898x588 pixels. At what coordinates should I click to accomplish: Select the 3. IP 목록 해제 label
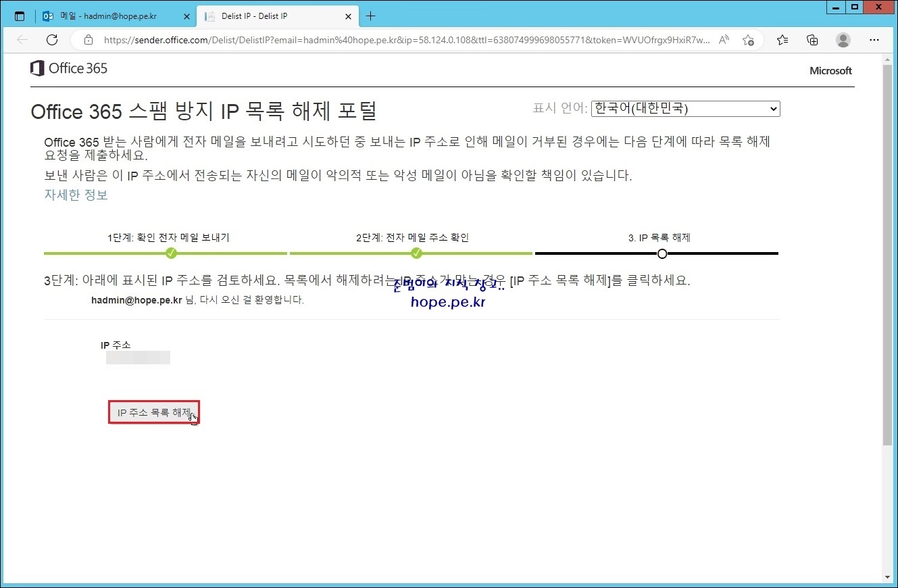click(x=659, y=237)
